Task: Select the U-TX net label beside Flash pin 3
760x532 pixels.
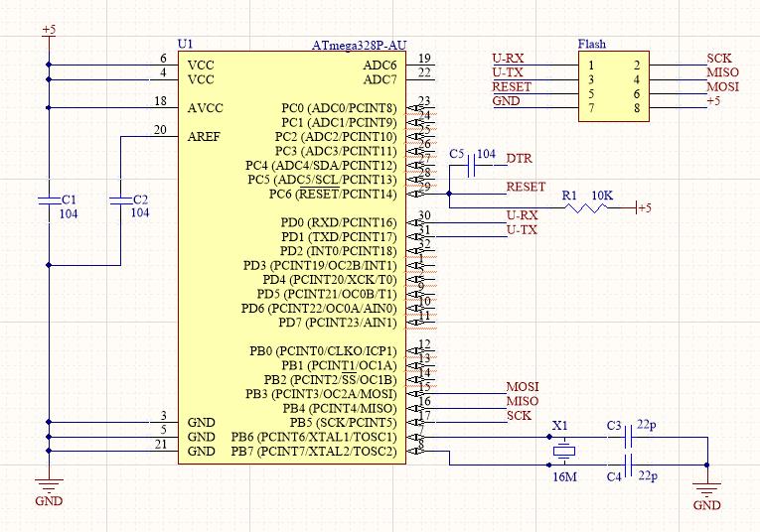Action: pos(508,72)
